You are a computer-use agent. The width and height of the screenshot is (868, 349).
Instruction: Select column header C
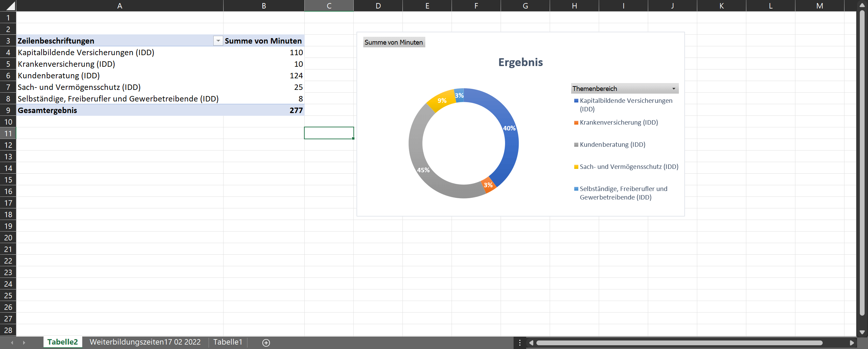(329, 6)
